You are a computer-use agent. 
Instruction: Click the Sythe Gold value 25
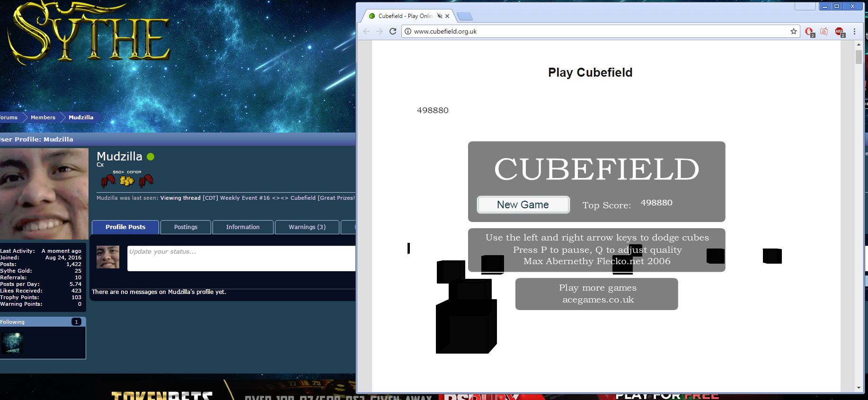[x=78, y=271]
